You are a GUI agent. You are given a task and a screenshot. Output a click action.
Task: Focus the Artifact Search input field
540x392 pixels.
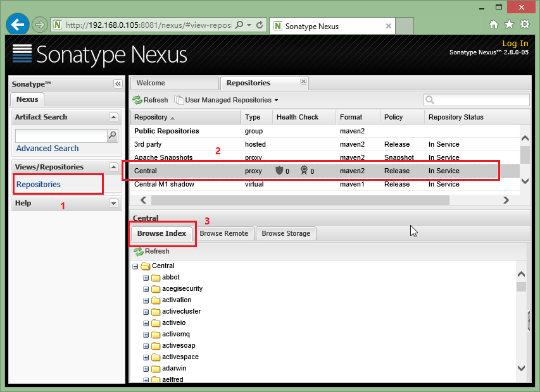(x=61, y=136)
